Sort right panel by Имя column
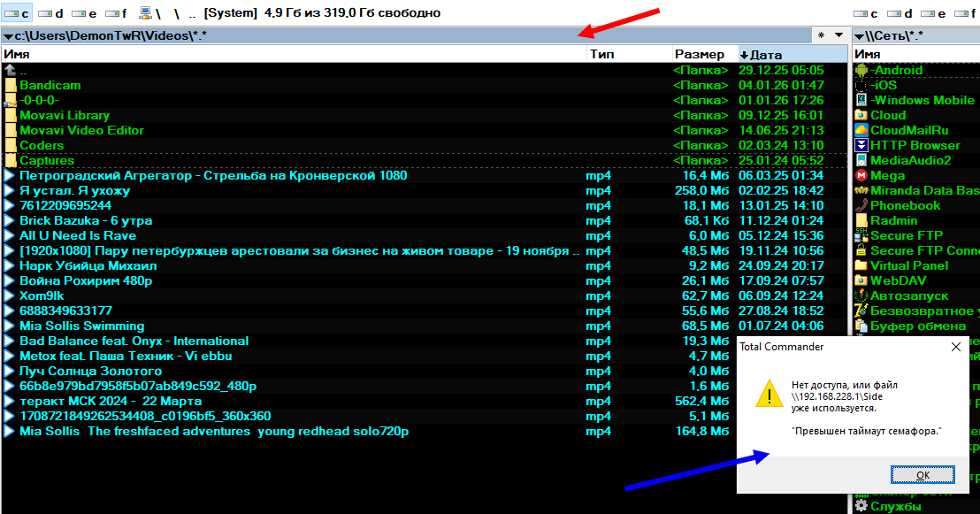Image resolution: width=980 pixels, height=514 pixels. pos(915,54)
